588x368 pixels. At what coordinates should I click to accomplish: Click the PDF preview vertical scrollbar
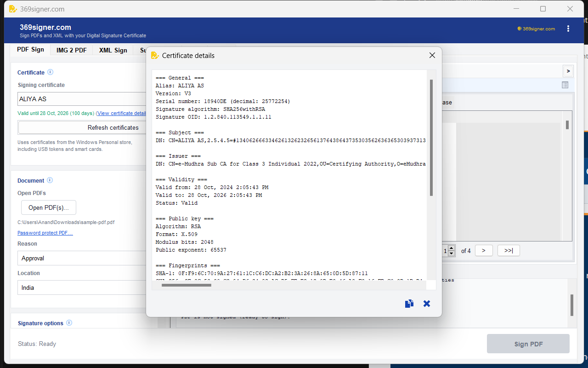click(567, 125)
